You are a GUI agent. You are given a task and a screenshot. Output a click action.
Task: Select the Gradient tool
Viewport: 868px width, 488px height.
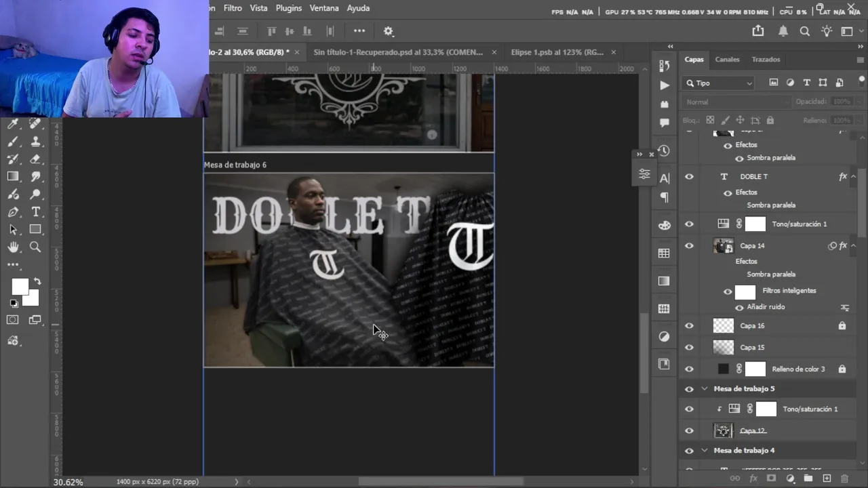(13, 177)
